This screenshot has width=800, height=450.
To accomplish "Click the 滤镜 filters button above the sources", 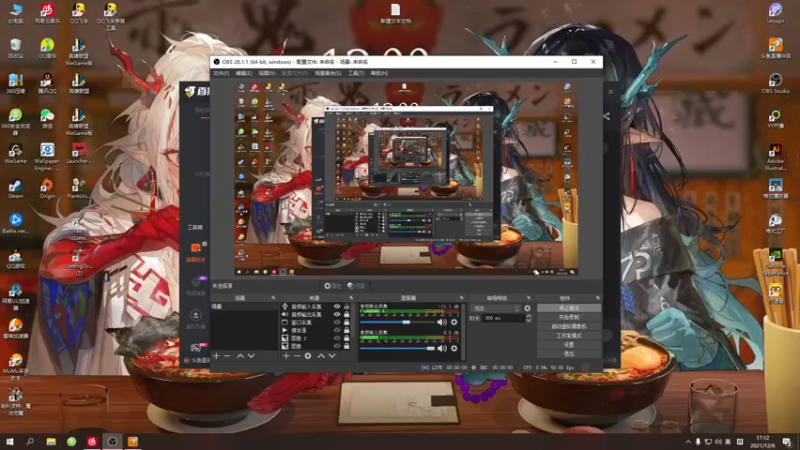I will click(356, 286).
